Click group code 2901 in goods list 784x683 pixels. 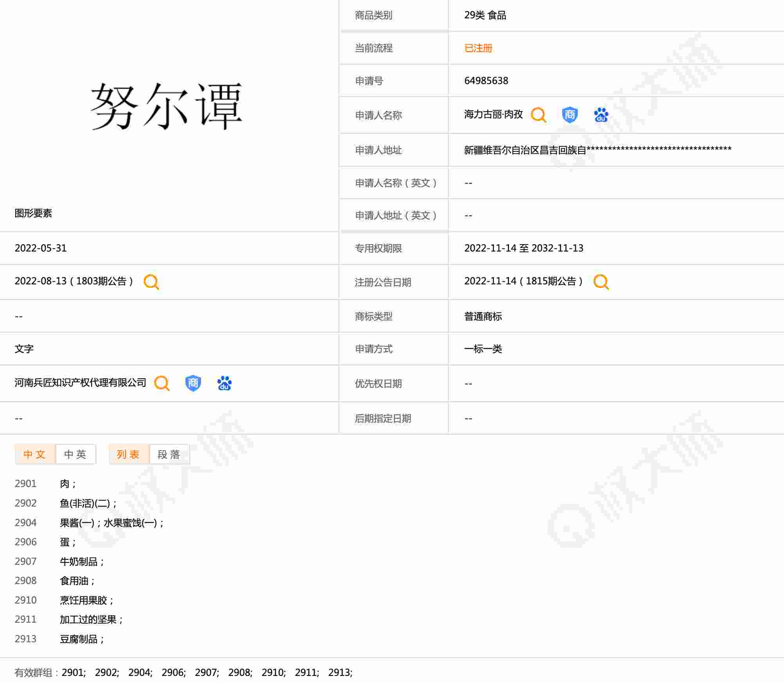click(x=25, y=484)
